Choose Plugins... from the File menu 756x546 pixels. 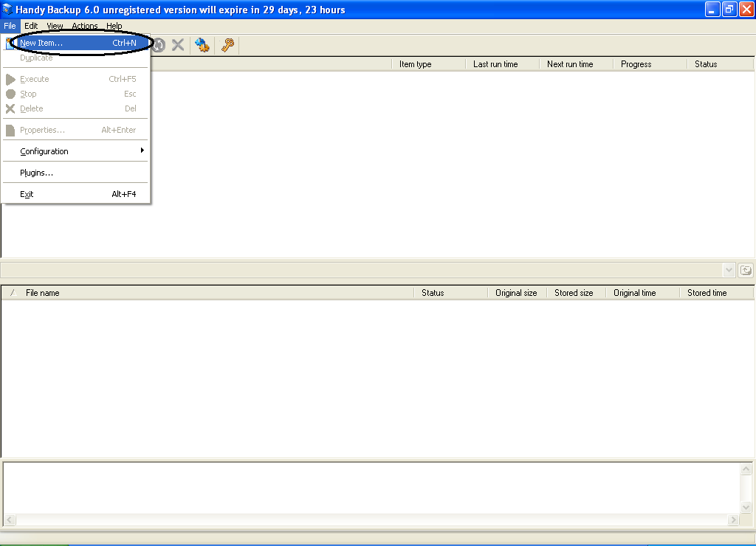(x=76, y=173)
